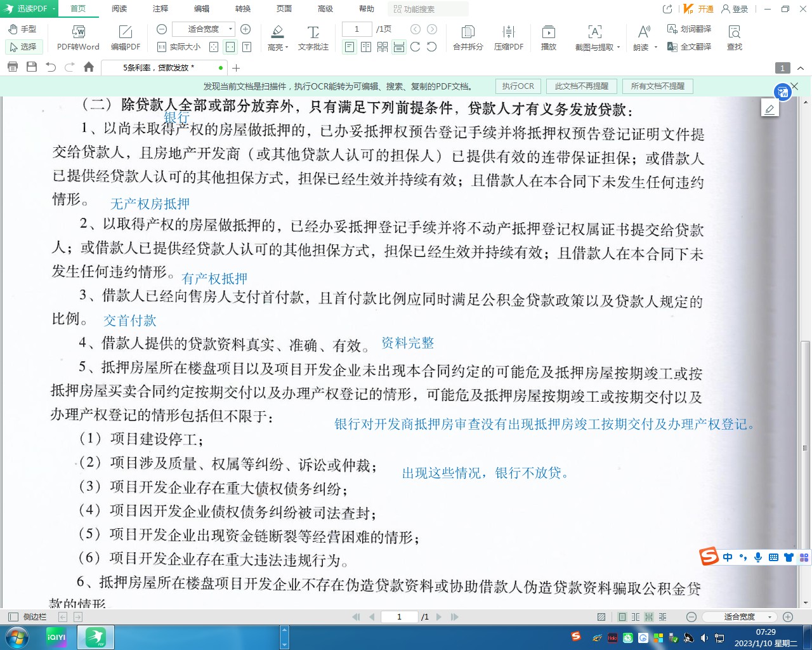Open the 查找 search tool
This screenshot has width=812, height=650.
[x=734, y=32]
